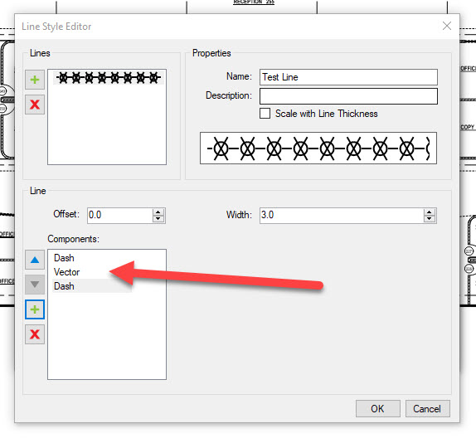Click into the Description field
This screenshot has height=448, width=476.
point(348,96)
